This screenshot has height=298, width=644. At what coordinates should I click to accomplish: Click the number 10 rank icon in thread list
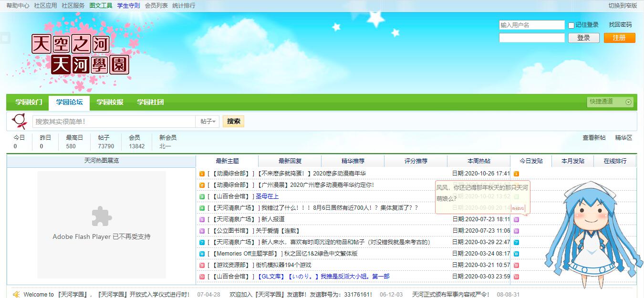click(x=202, y=277)
